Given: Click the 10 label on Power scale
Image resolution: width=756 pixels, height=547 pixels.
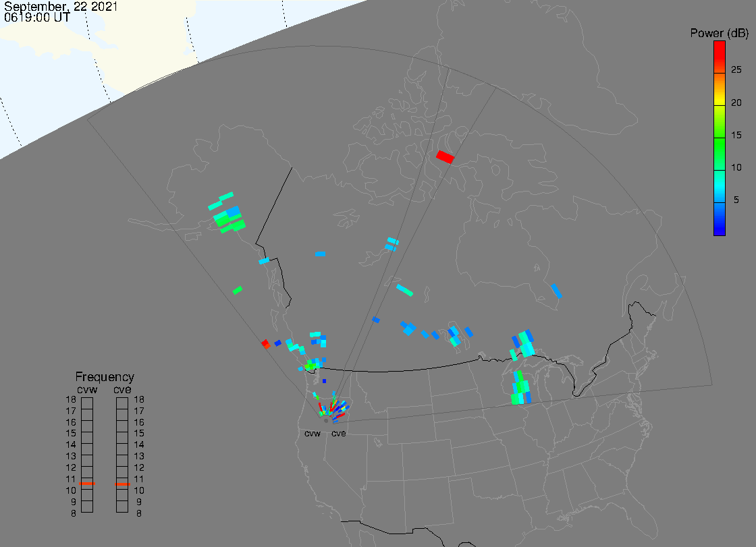Looking at the screenshot, I should coord(736,167).
